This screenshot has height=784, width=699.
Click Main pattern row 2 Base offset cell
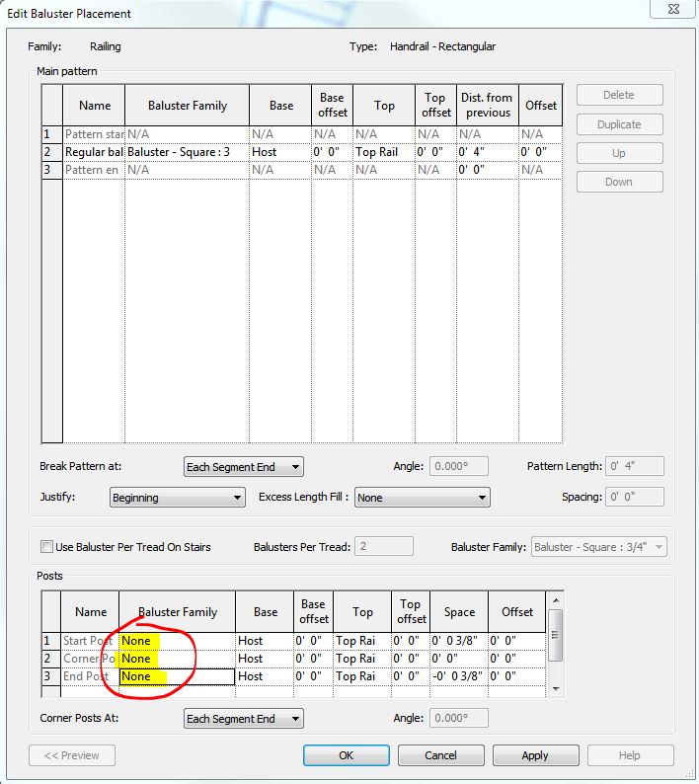332,152
